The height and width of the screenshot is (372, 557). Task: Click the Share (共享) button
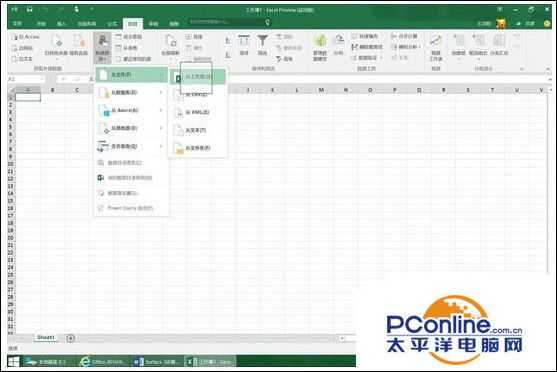(526, 23)
